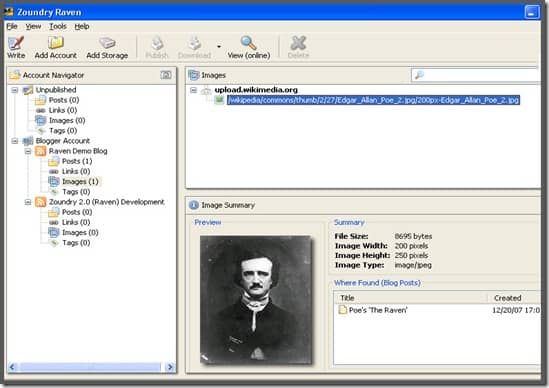The width and height of the screenshot is (549, 388).
Task: Click the right arrow of navigator scrollbar
Action: [170, 367]
